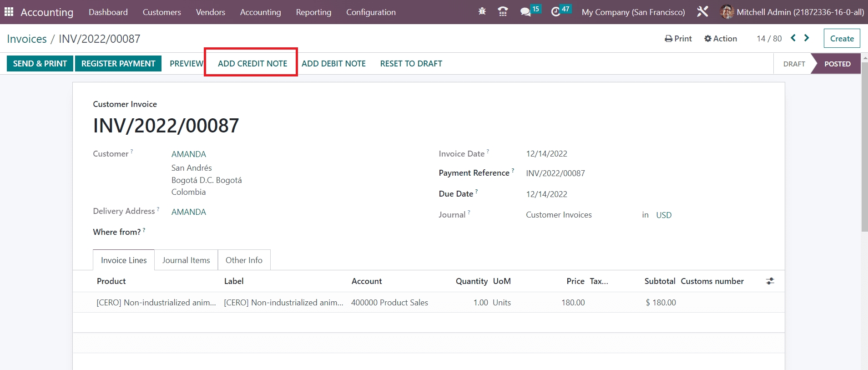Click the wrench tools icon
Screen dimensions: 868x370
click(702, 12)
